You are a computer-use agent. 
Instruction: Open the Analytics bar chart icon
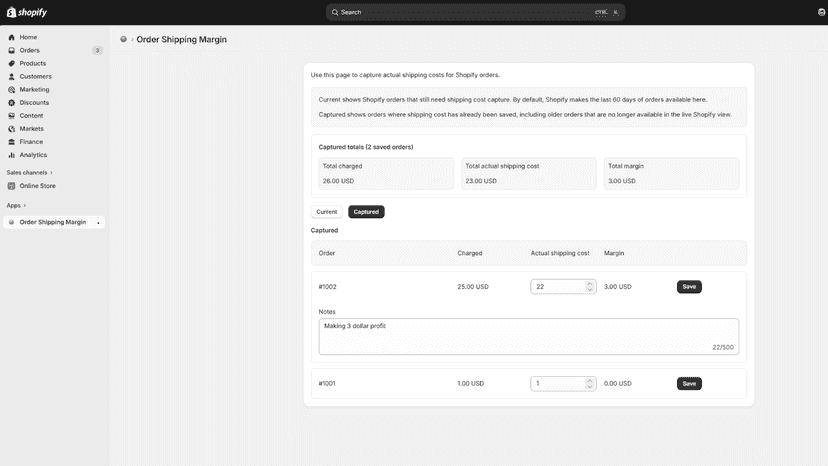pyautogui.click(x=12, y=155)
